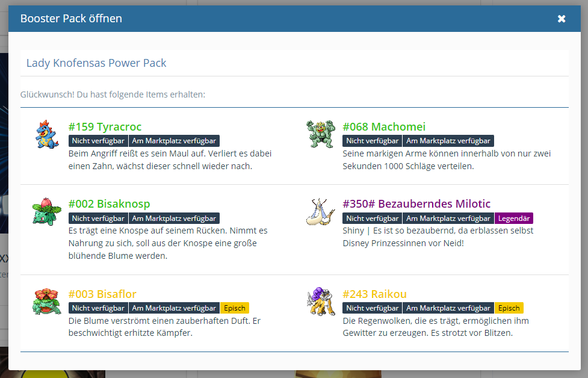Click the Machomei sprite icon

(x=320, y=134)
